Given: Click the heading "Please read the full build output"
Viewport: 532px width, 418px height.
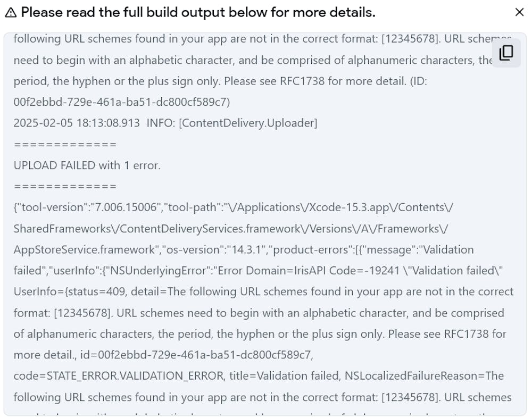Looking at the screenshot, I should [x=198, y=13].
